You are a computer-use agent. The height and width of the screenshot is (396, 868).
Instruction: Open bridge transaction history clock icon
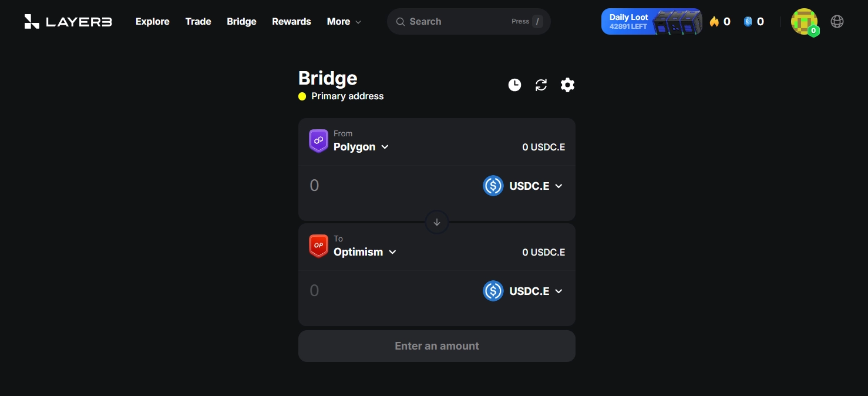(514, 85)
